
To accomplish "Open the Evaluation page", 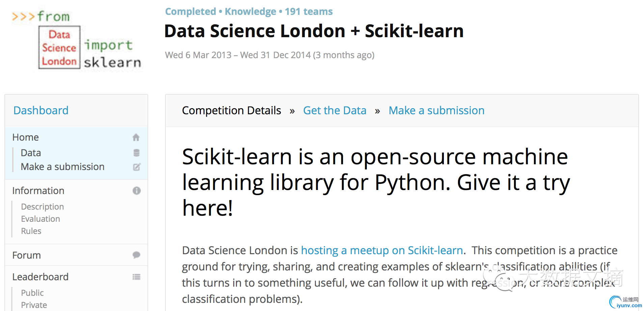I will click(41, 219).
